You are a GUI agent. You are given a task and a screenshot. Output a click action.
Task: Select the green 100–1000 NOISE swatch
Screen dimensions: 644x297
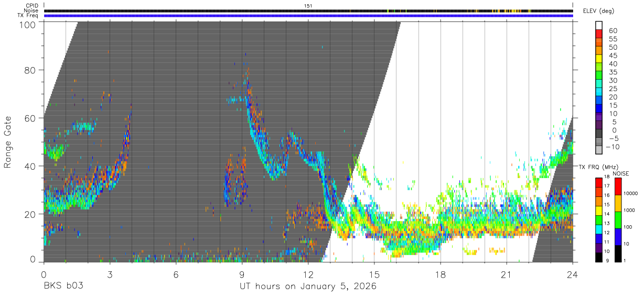pos(618,219)
